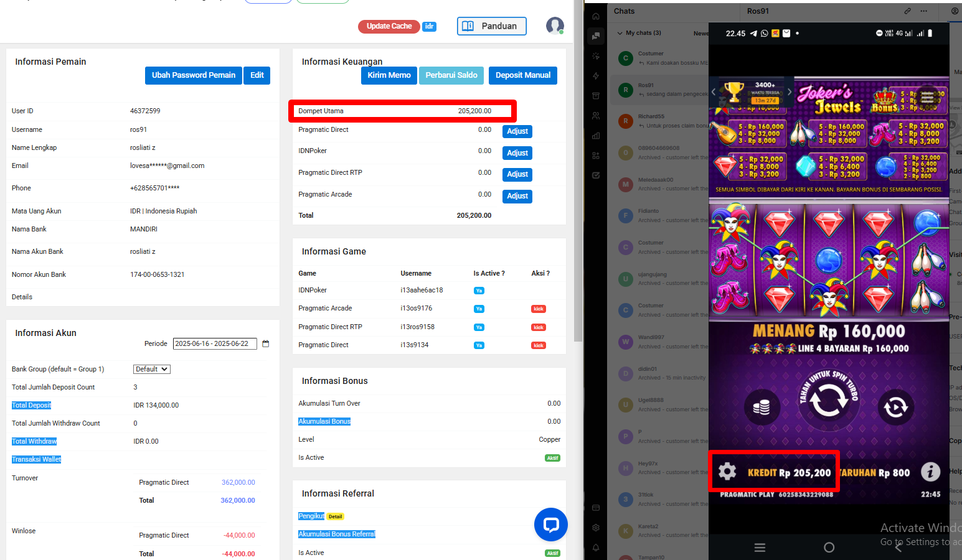Open the three-dot menu in Ros91 chat header
Viewport: 962px width, 560px height.
pos(923,11)
